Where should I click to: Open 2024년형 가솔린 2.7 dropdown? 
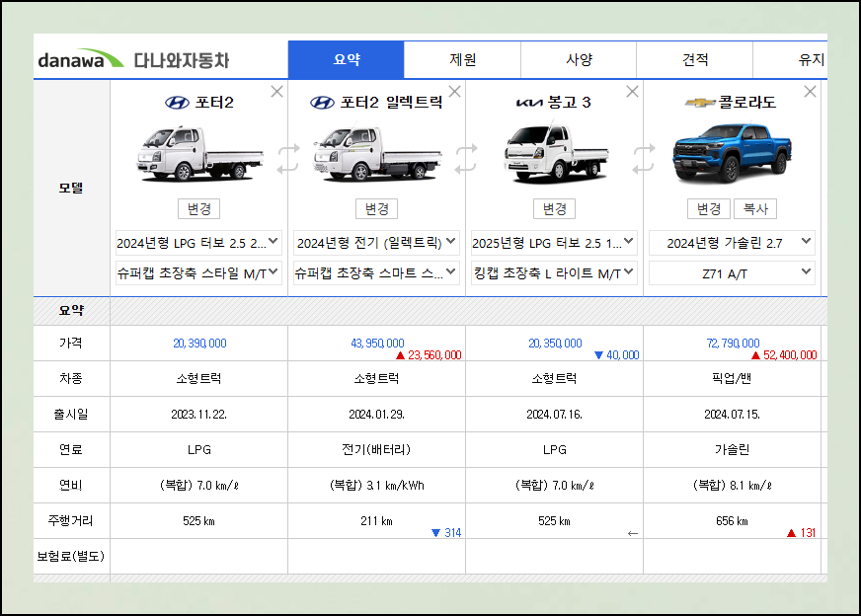point(732,243)
